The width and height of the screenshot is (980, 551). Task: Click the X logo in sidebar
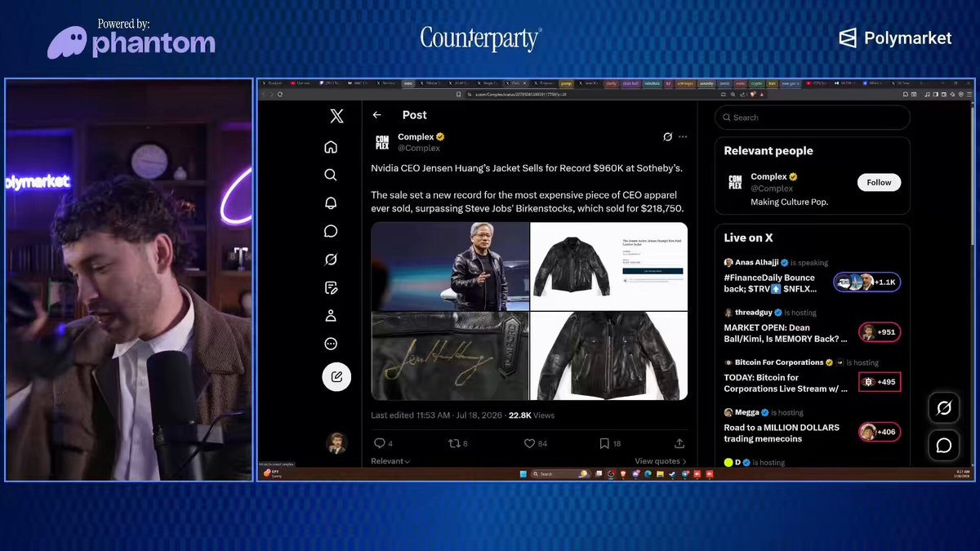click(336, 116)
